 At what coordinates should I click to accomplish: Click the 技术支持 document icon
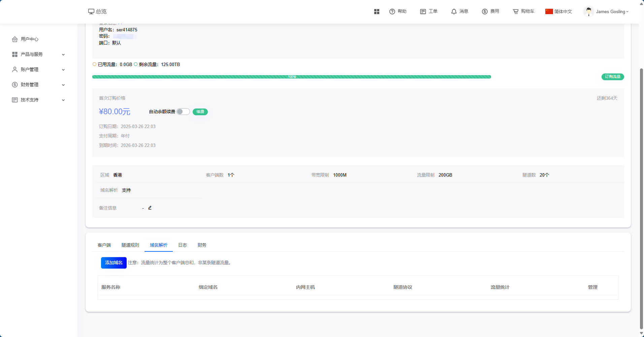15,100
